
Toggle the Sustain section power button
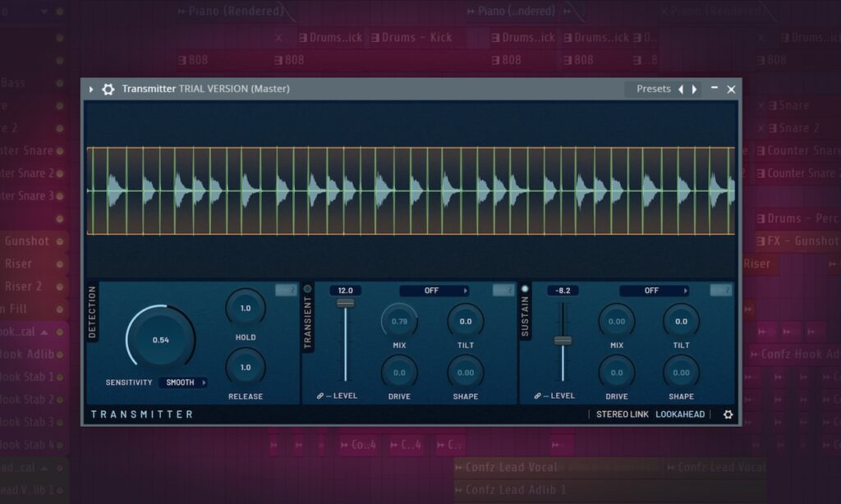click(525, 289)
